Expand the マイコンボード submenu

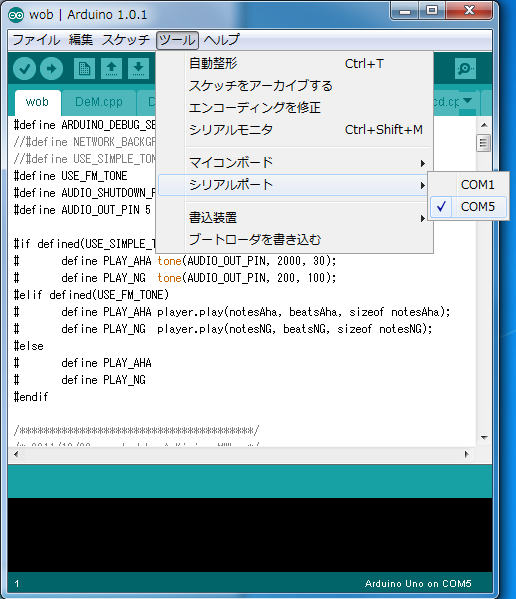tap(293, 163)
